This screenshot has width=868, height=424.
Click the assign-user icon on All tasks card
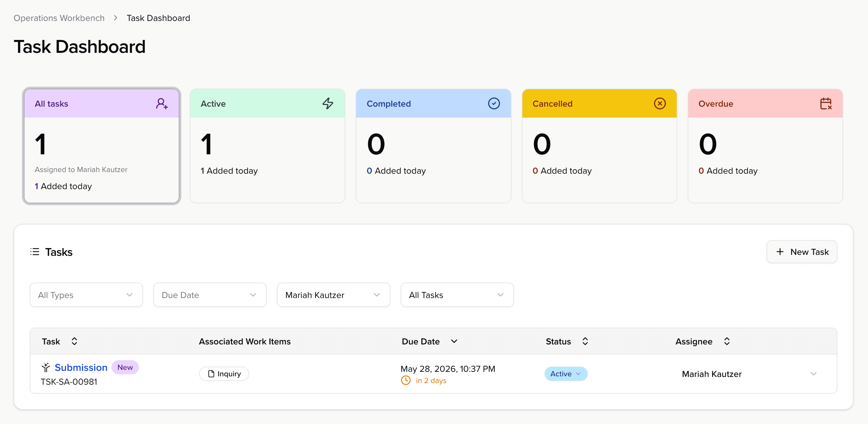(x=162, y=103)
